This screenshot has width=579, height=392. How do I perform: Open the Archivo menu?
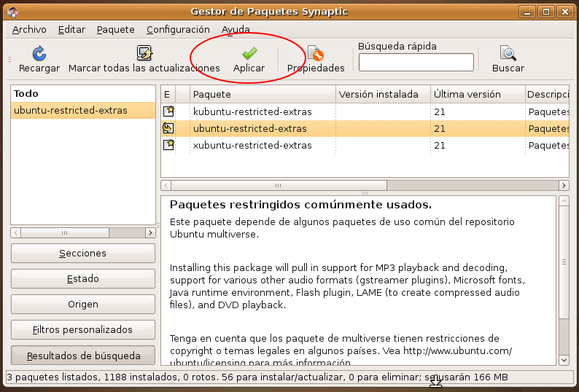coord(29,30)
